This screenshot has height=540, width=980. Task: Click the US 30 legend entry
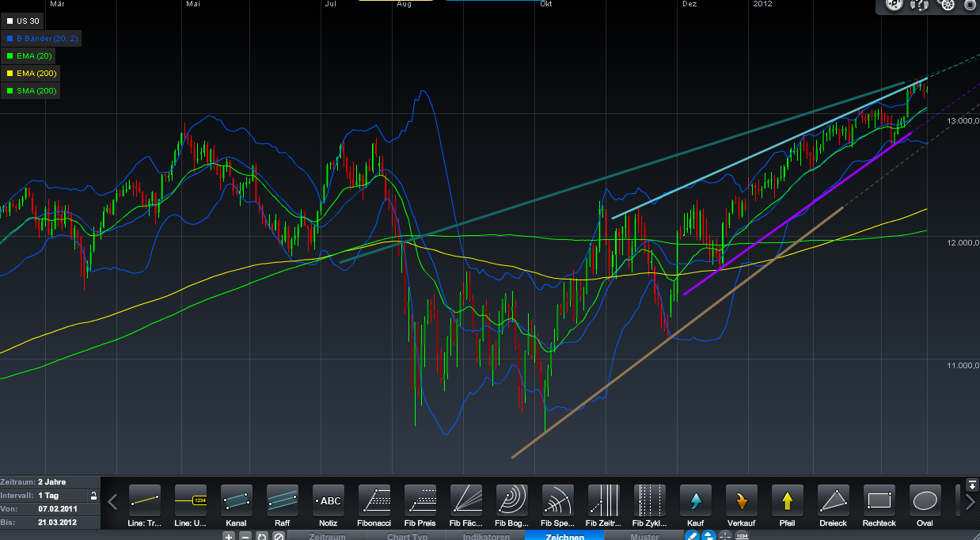[22, 21]
